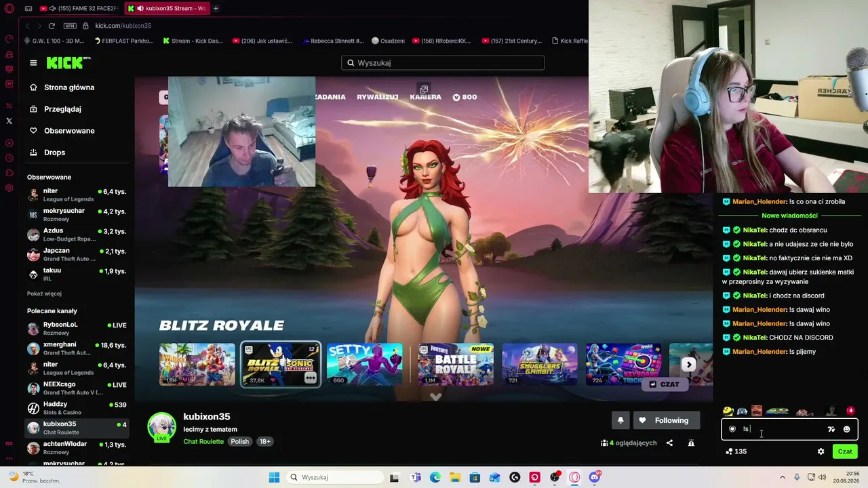
Task: Select the Setty game tile
Action: [365, 364]
